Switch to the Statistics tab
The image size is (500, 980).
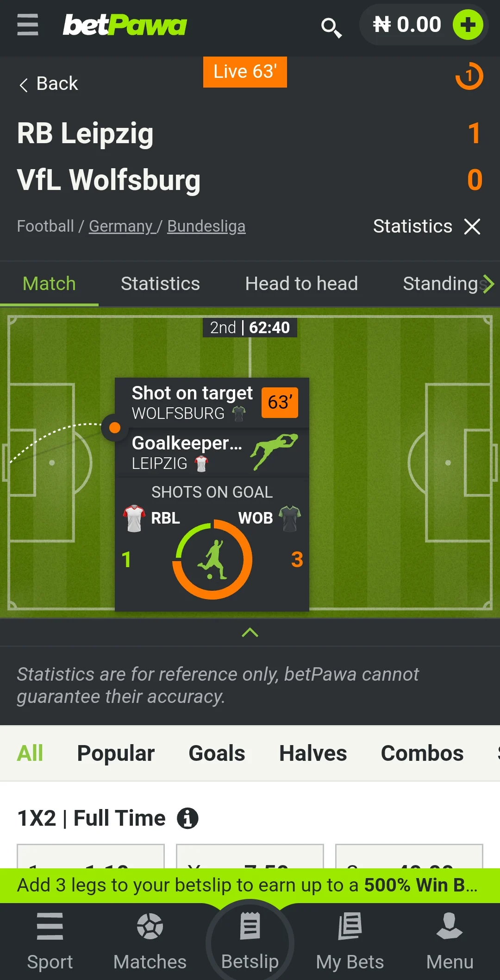(160, 283)
